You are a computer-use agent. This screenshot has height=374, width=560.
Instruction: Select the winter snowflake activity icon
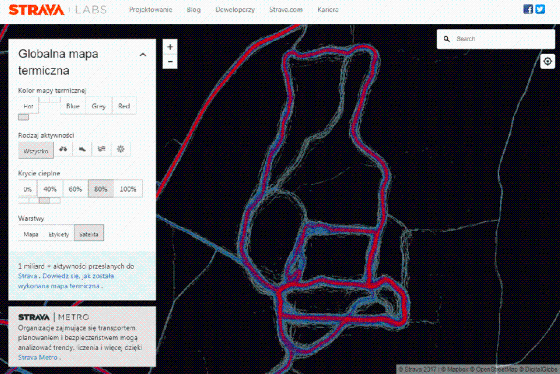(x=121, y=149)
